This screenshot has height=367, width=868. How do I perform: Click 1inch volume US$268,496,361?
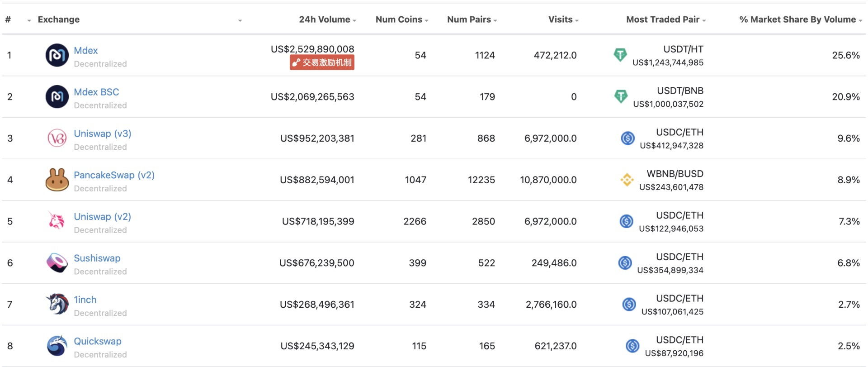coord(317,305)
